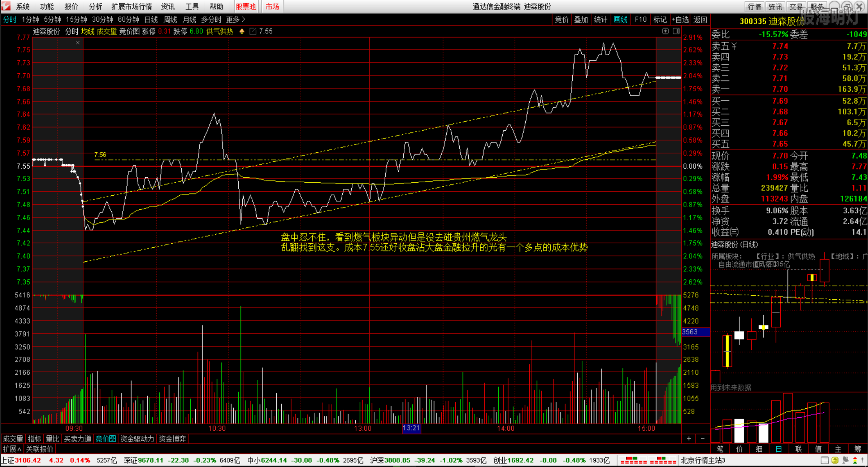Click the plus zoom-in button
Screen dimensions: 868x467
(689, 439)
